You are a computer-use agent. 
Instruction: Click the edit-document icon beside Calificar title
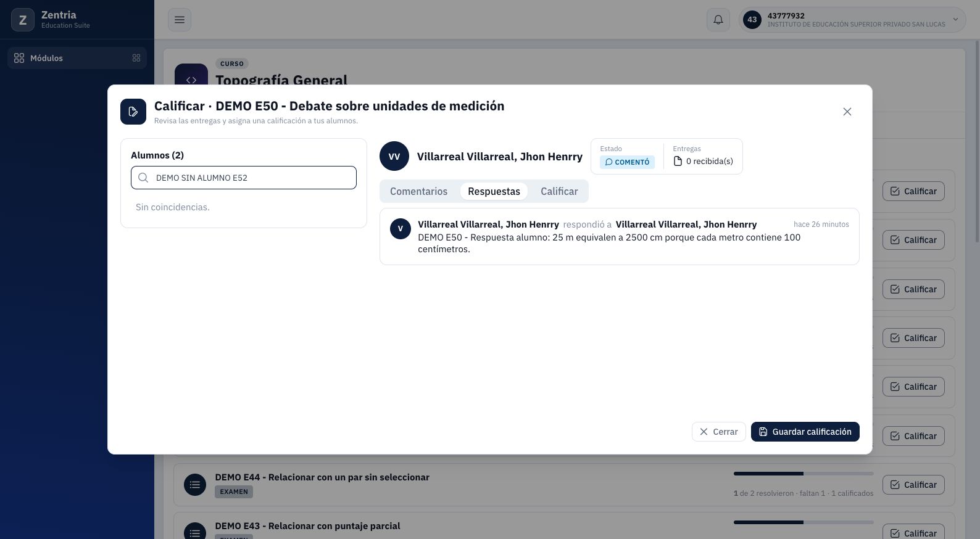point(133,112)
